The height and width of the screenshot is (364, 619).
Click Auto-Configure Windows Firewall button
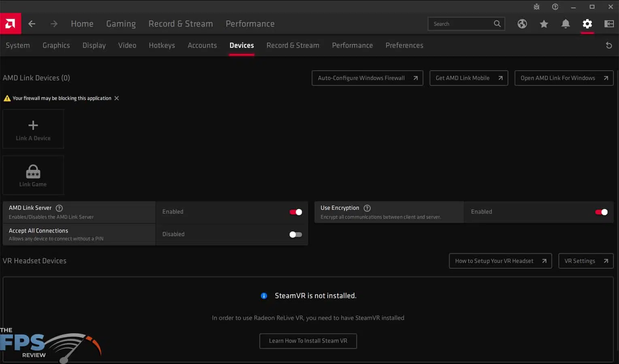pos(368,78)
